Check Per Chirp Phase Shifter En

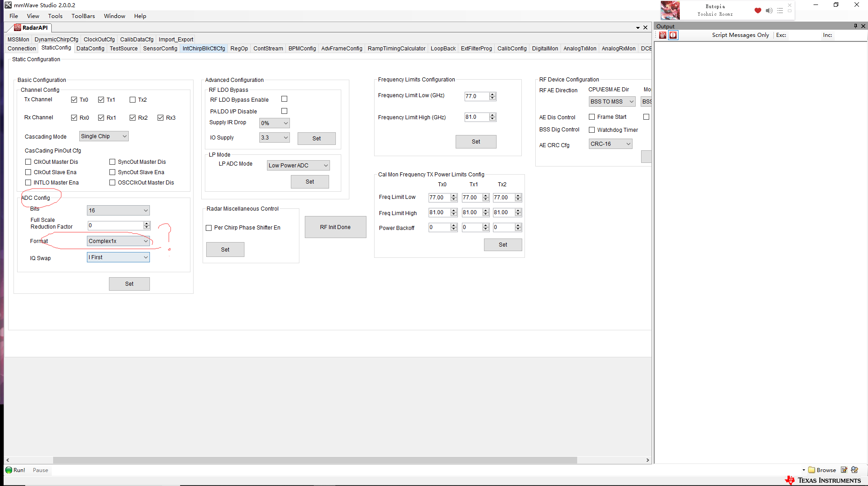coord(209,228)
